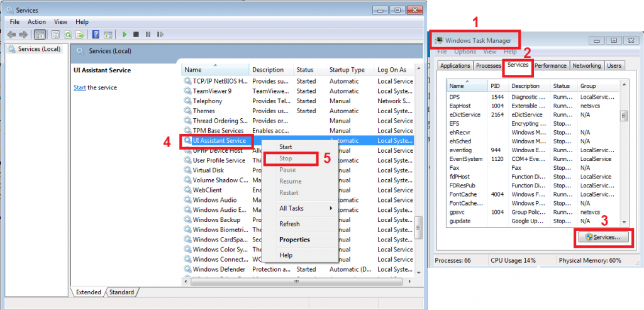Click the Forward arrow in Services toolbar

23,35
